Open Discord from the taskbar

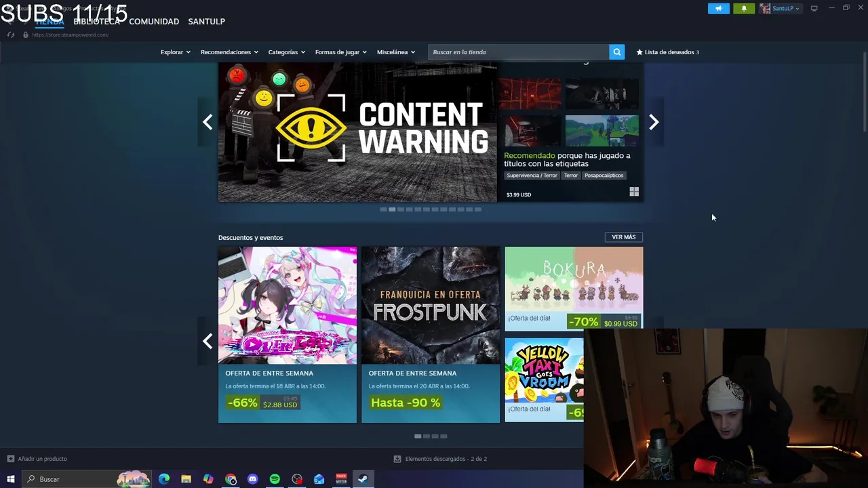(x=253, y=479)
